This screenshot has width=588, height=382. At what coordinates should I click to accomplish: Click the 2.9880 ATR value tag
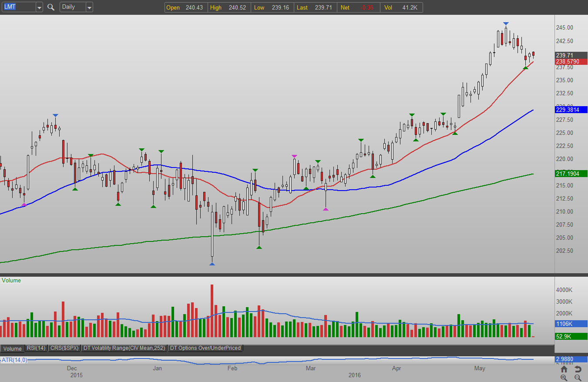(571, 359)
